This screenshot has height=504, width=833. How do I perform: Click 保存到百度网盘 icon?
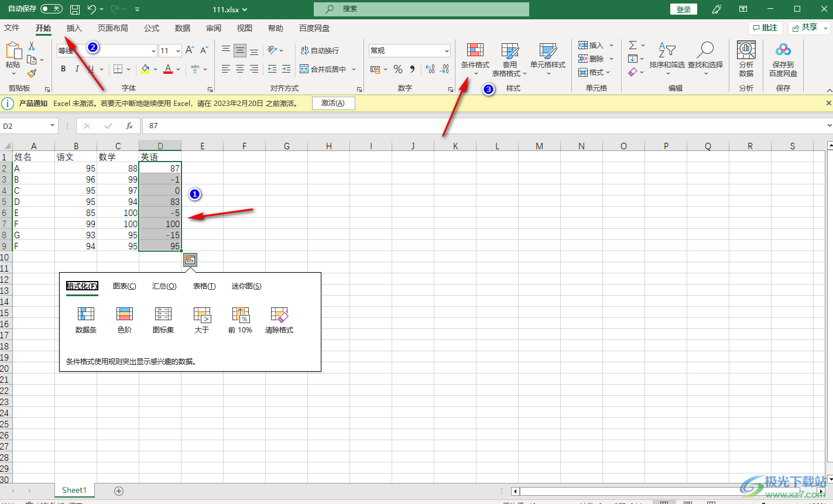[783, 59]
